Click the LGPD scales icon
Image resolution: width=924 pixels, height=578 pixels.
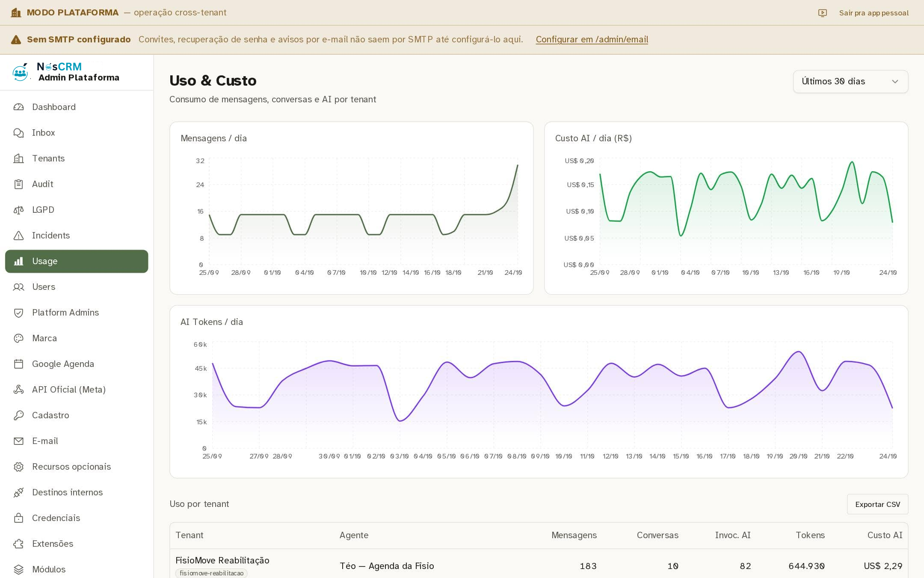(x=18, y=210)
